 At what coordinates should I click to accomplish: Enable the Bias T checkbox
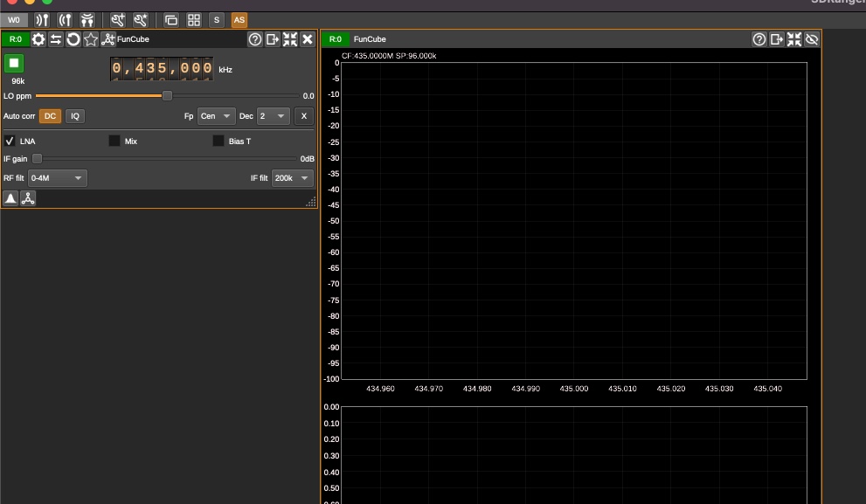(x=218, y=141)
